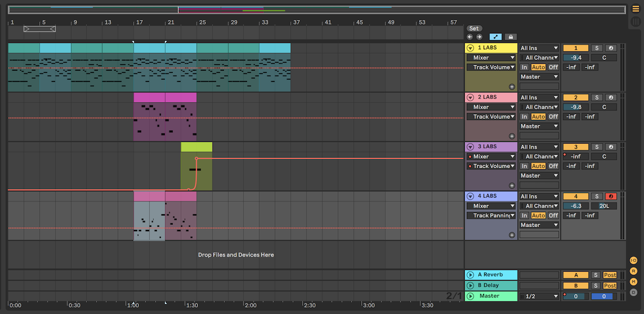This screenshot has width=644, height=314.
Task: Collapse the 2 LABS track with its triangle
Action: tap(471, 98)
